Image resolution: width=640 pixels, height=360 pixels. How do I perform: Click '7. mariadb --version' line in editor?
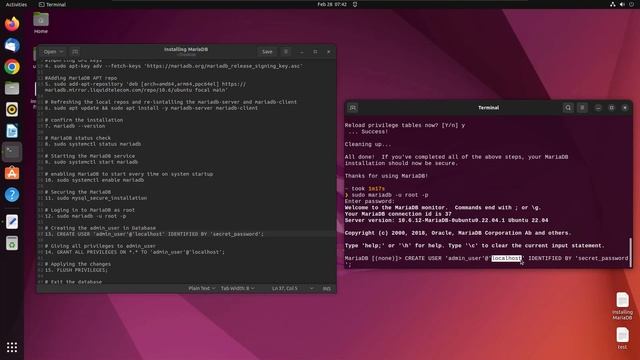(75, 126)
